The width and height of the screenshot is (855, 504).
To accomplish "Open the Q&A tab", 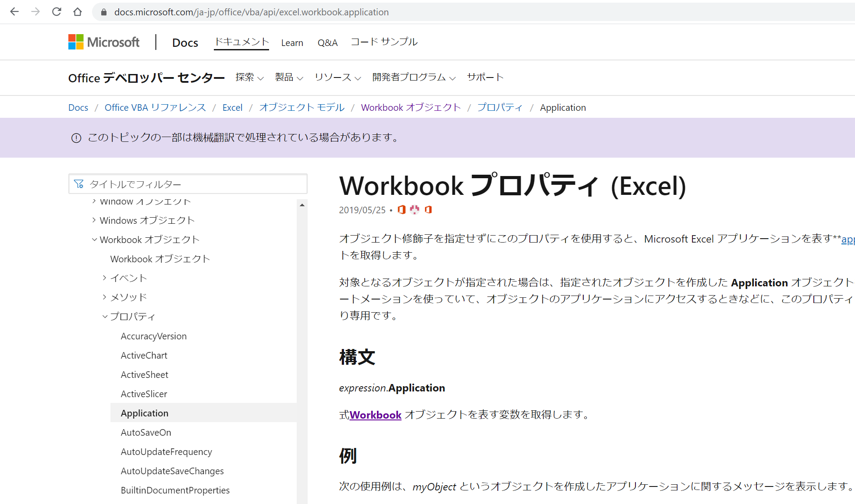I will [x=327, y=42].
